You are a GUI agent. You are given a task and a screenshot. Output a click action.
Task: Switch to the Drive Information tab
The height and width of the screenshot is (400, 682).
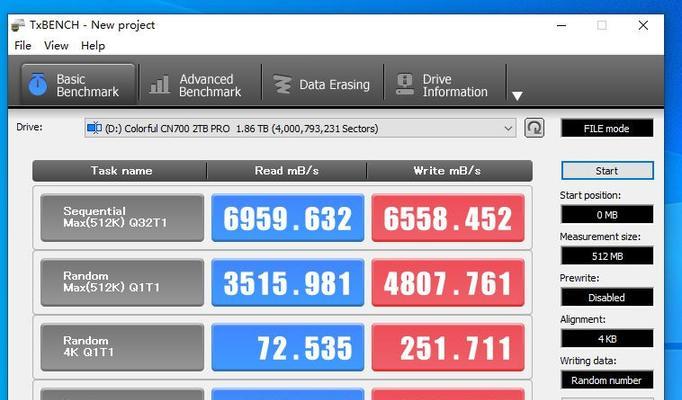coord(445,85)
